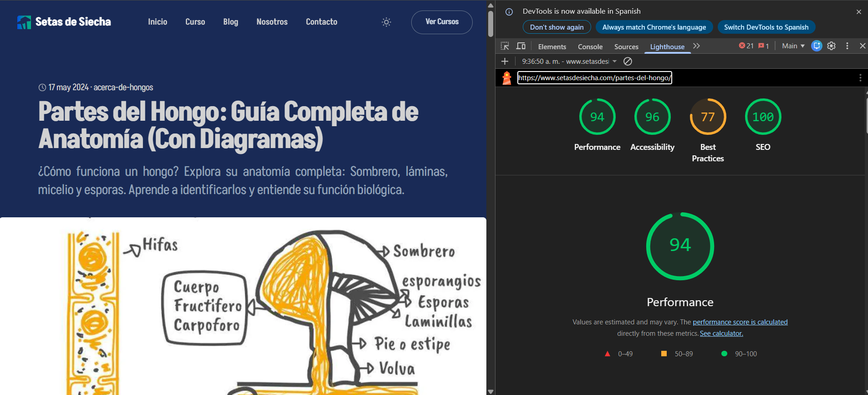The height and width of the screenshot is (395, 868).
Task: Open the Curso nav link
Action: [x=195, y=22]
